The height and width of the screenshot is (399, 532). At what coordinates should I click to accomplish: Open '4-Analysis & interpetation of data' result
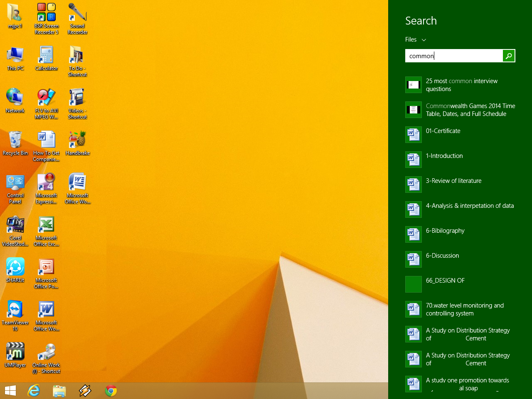tap(460, 209)
